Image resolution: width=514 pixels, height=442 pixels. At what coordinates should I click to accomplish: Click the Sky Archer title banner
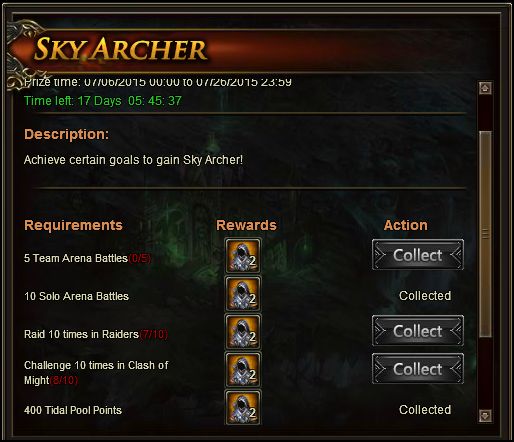click(x=121, y=49)
